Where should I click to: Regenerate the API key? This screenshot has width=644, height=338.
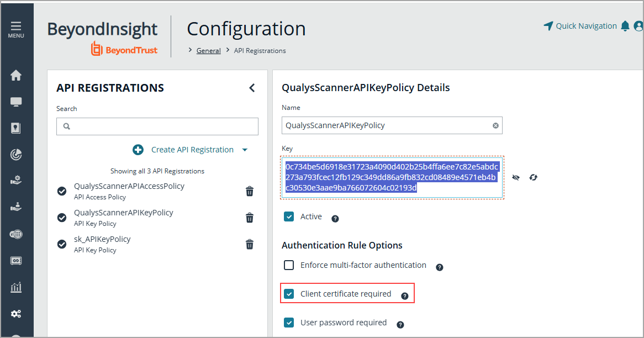point(534,177)
